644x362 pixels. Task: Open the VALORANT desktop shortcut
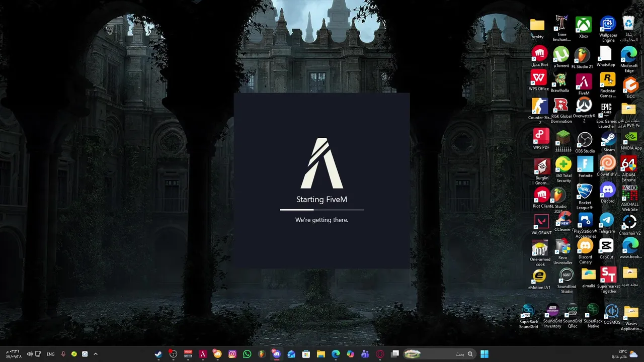tap(541, 225)
